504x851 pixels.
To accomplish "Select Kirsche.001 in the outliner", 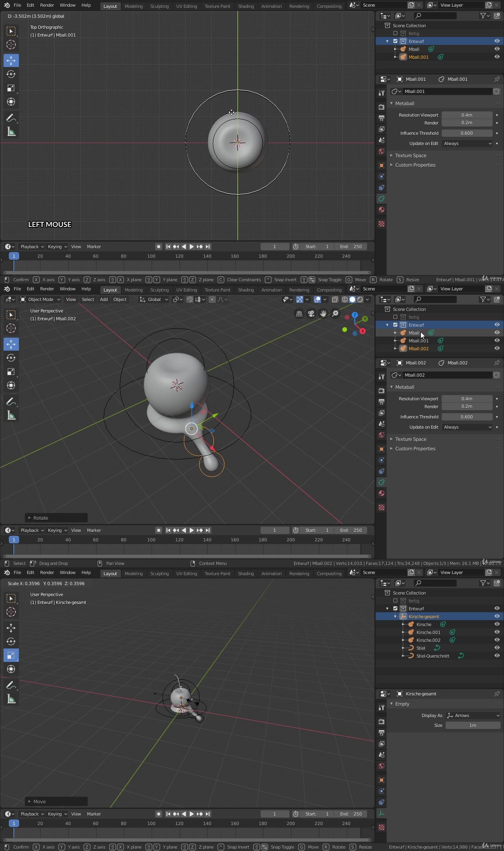I will [x=428, y=632].
